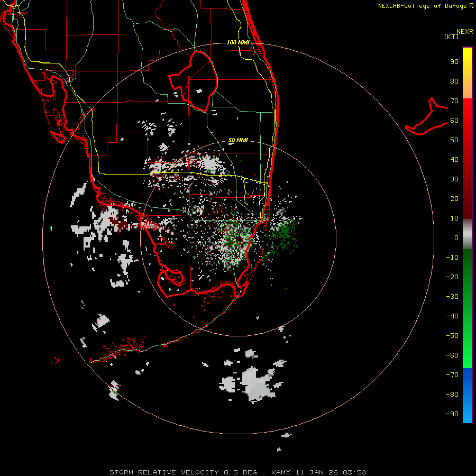Click the '11 JAN 26' date in the caption
The width and height of the screenshot is (476, 476).
pos(317,472)
